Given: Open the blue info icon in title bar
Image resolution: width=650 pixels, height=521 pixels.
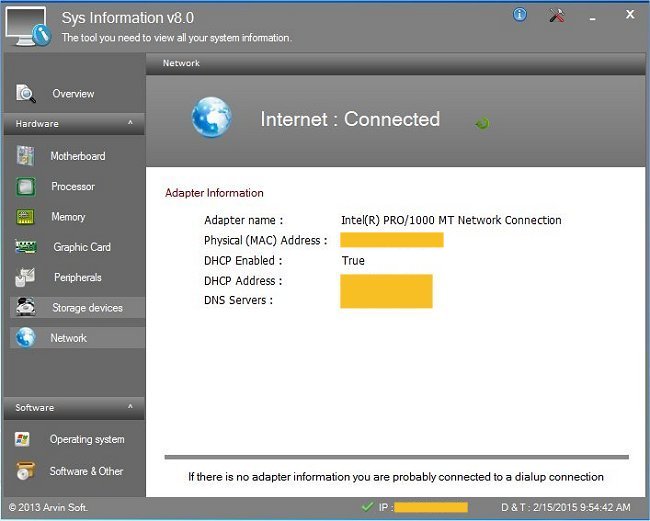Looking at the screenshot, I should point(520,15).
